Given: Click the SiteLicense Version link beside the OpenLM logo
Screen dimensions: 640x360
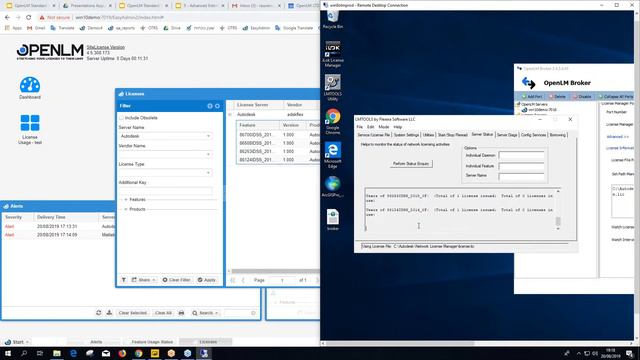Looking at the screenshot, I should tap(106, 47).
